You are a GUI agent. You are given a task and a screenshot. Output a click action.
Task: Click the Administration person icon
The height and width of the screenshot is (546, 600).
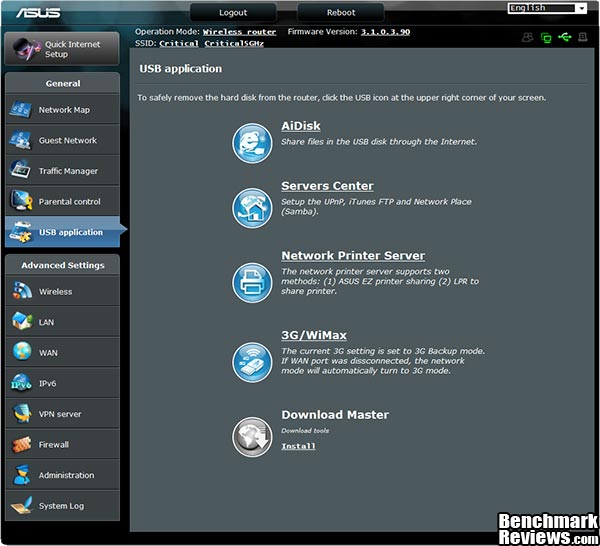pyautogui.click(x=22, y=475)
